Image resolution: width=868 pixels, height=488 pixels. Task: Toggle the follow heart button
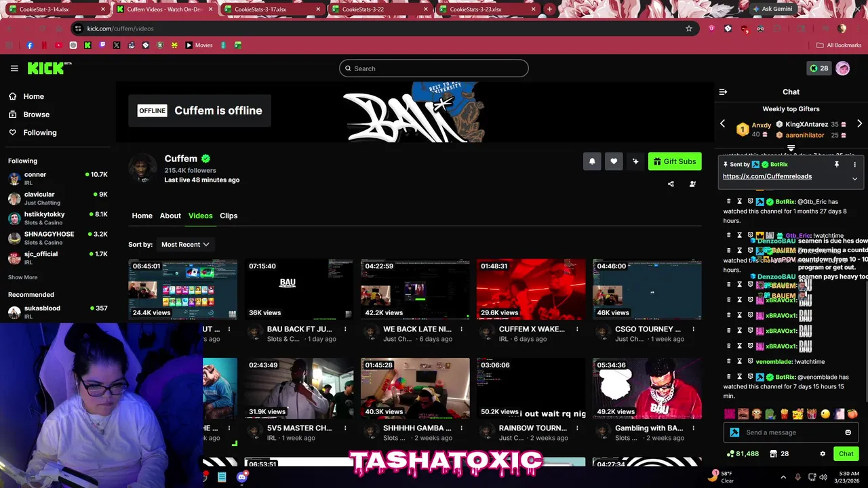pyautogui.click(x=614, y=161)
